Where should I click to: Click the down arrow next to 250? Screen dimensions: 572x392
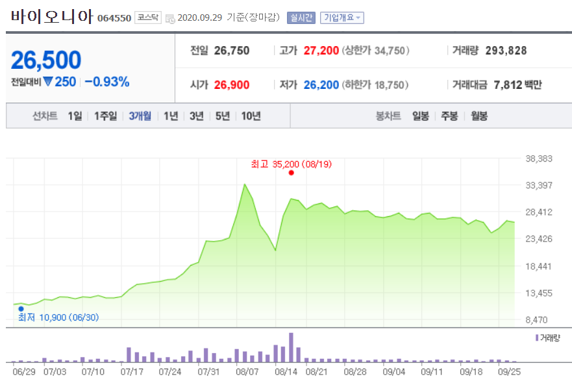(x=48, y=81)
